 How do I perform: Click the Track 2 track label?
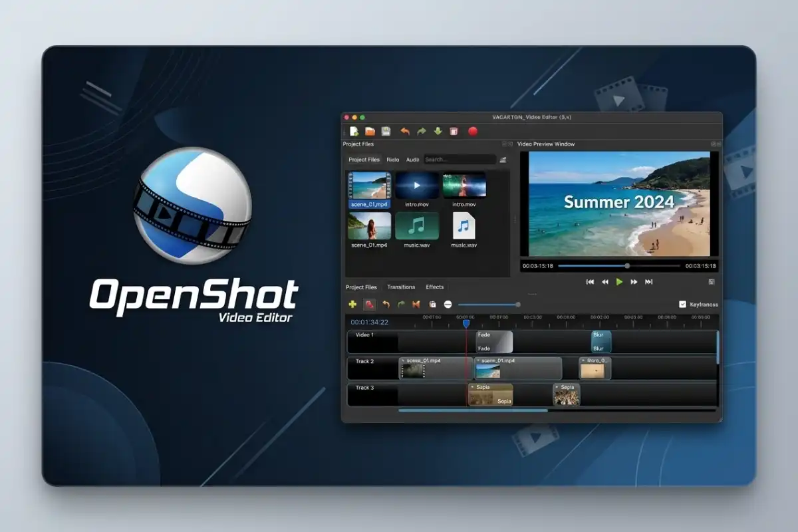click(x=364, y=361)
